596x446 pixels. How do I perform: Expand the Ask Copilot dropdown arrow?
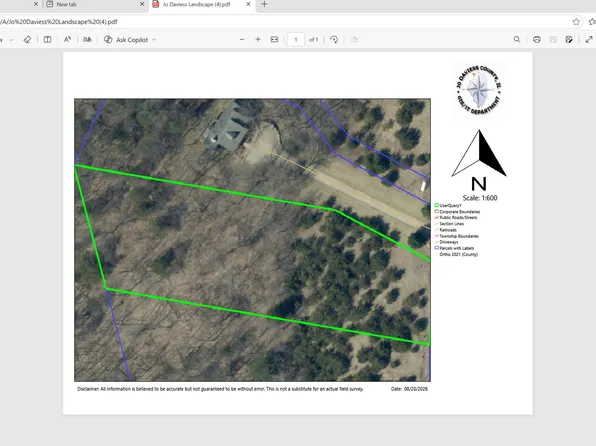click(154, 40)
